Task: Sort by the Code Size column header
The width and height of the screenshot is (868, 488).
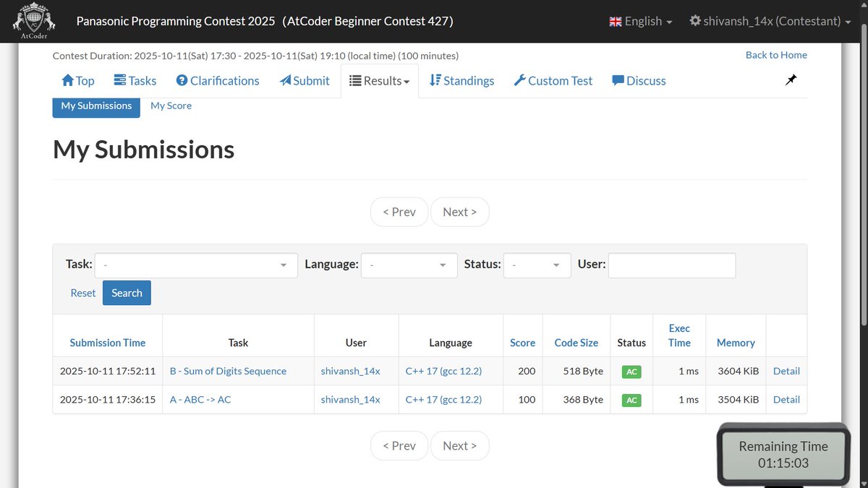Action: point(576,343)
